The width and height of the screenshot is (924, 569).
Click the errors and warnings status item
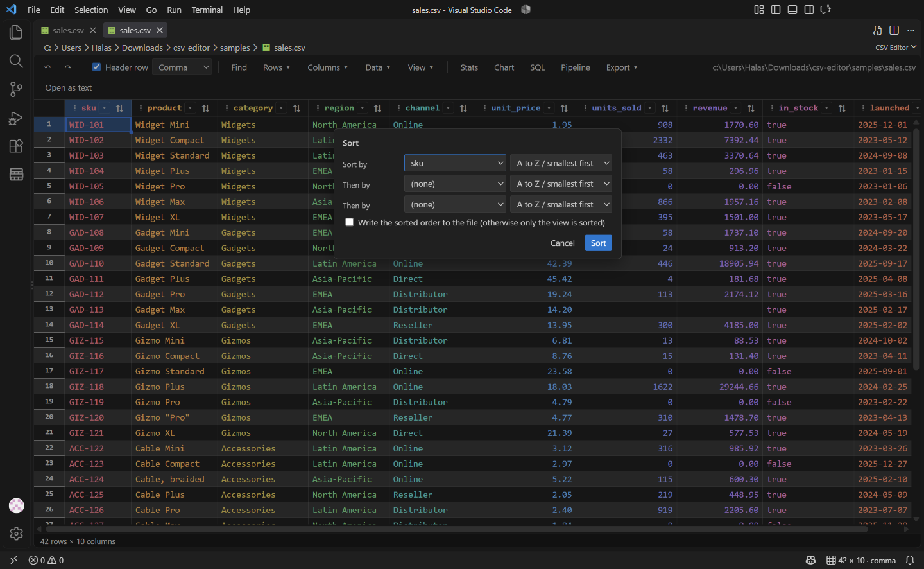[46, 560]
